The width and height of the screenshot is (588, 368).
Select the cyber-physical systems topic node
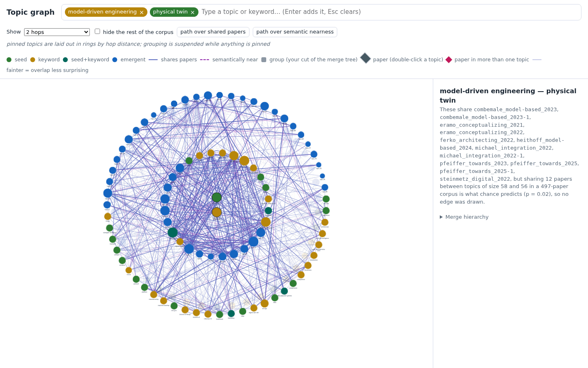[x=284, y=291]
